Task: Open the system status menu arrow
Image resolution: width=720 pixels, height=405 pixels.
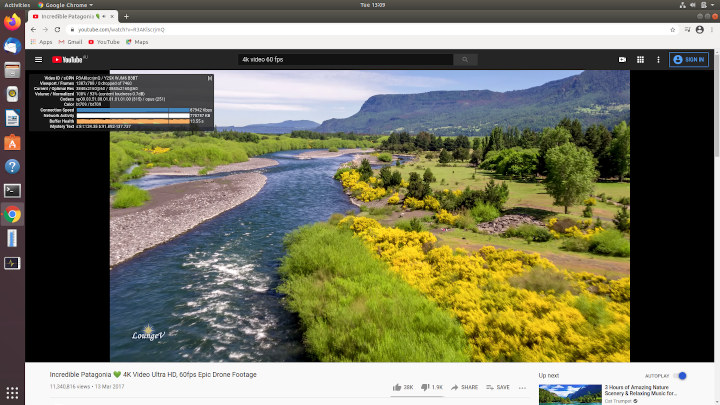Action: coord(713,5)
